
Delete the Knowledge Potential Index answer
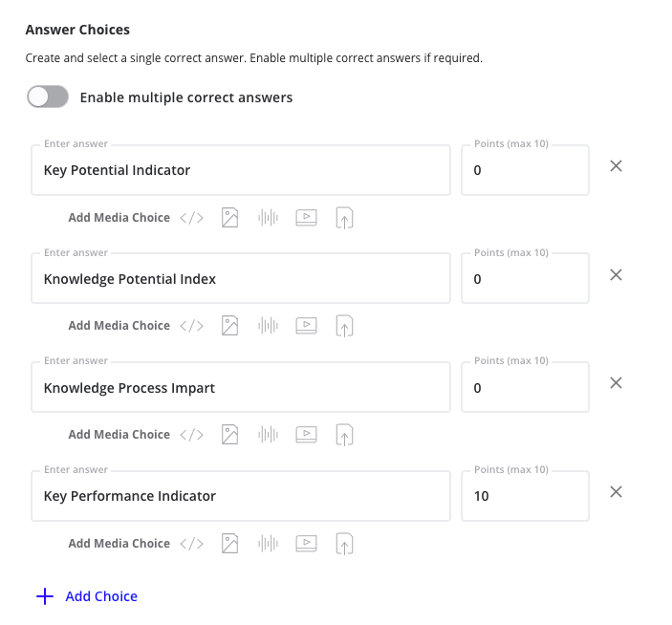tap(617, 275)
